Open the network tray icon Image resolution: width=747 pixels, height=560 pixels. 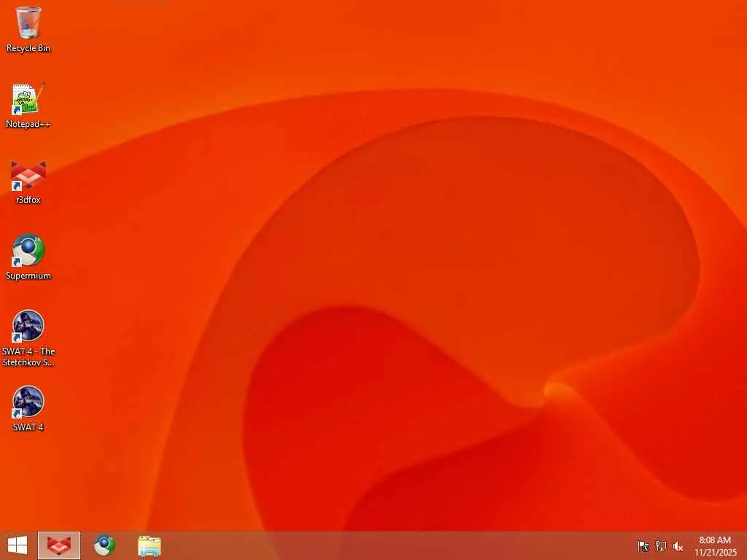661,546
